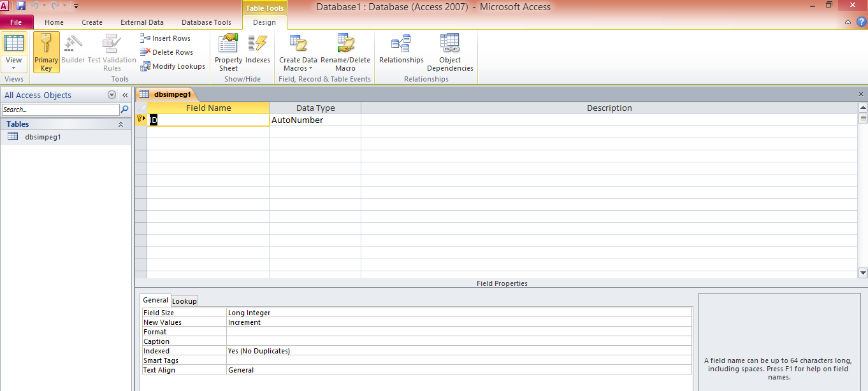Click the design grid scroll down arrow
Image resolution: width=868 pixels, height=391 pixels.
pyautogui.click(x=863, y=273)
